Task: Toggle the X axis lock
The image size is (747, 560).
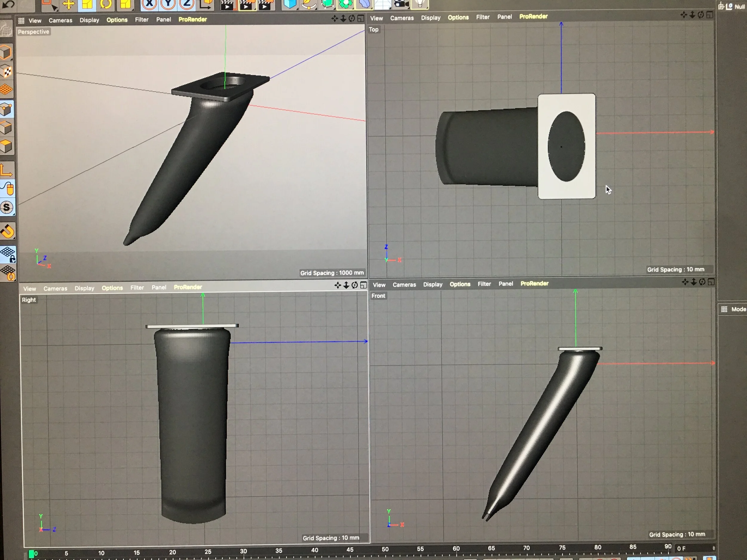Action: (x=149, y=4)
